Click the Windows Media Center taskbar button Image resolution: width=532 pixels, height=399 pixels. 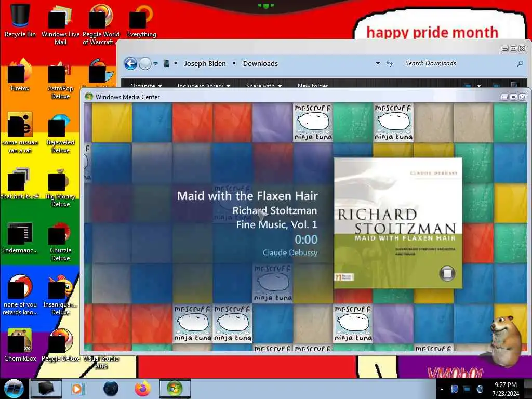click(x=175, y=389)
